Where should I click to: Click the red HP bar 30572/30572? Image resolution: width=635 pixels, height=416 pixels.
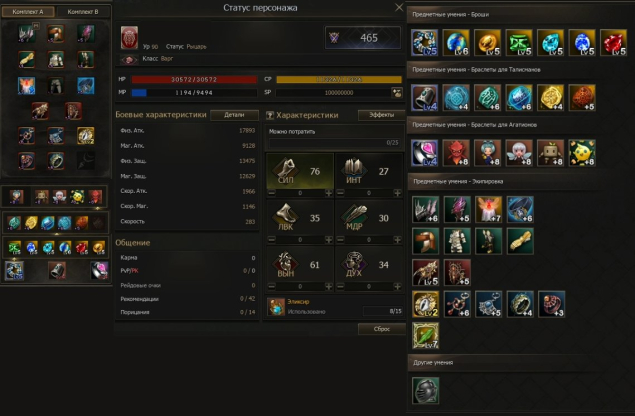tap(194, 79)
